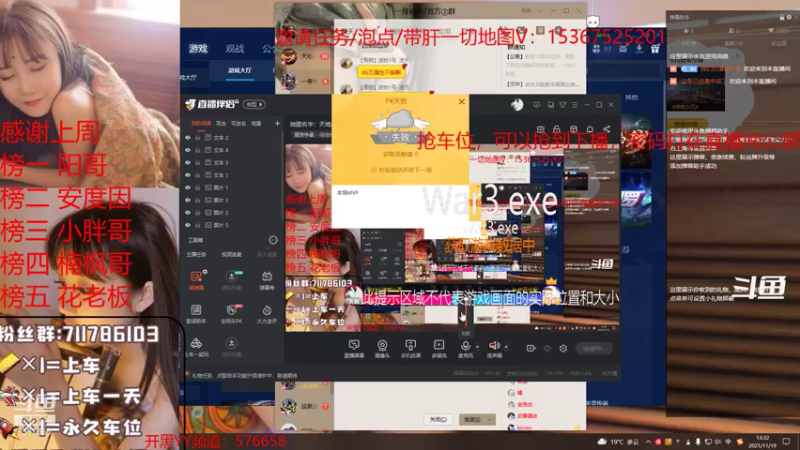Click the record icon in bottom toolbar

coord(531,348)
